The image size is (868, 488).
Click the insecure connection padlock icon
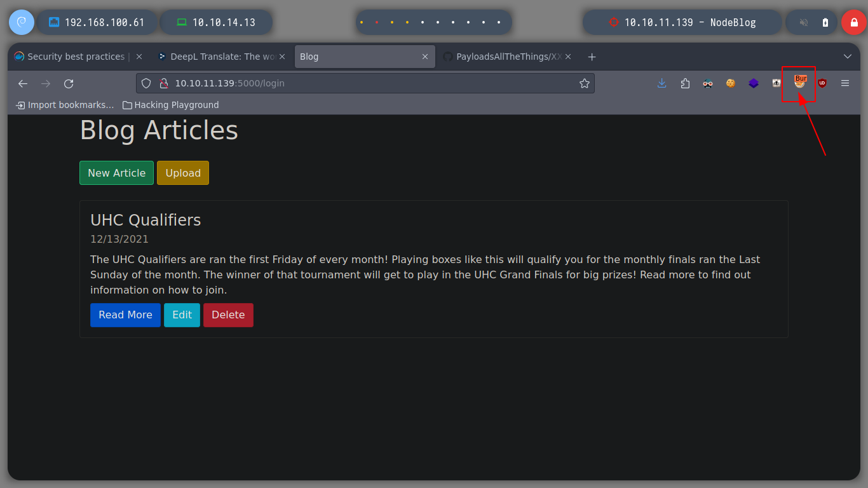[x=163, y=83]
